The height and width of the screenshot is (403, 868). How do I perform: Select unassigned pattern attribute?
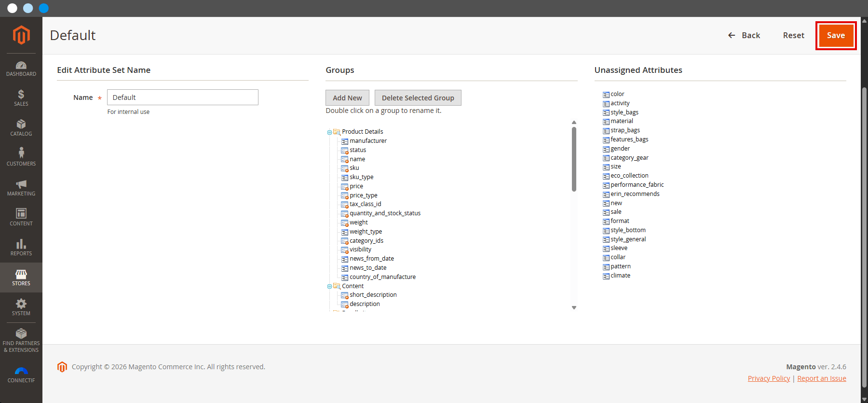[x=621, y=266]
